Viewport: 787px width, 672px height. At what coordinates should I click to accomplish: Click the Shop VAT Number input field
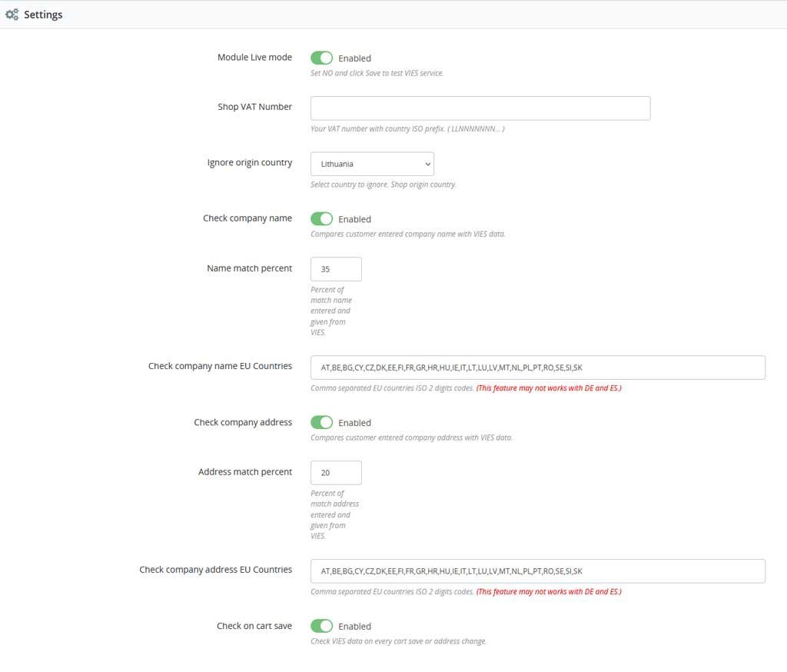pyautogui.click(x=480, y=108)
